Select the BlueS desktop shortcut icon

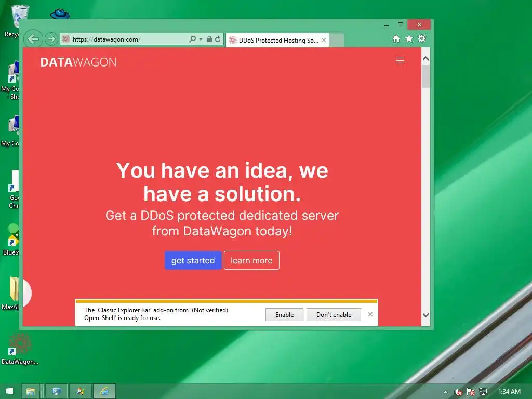(x=11, y=240)
